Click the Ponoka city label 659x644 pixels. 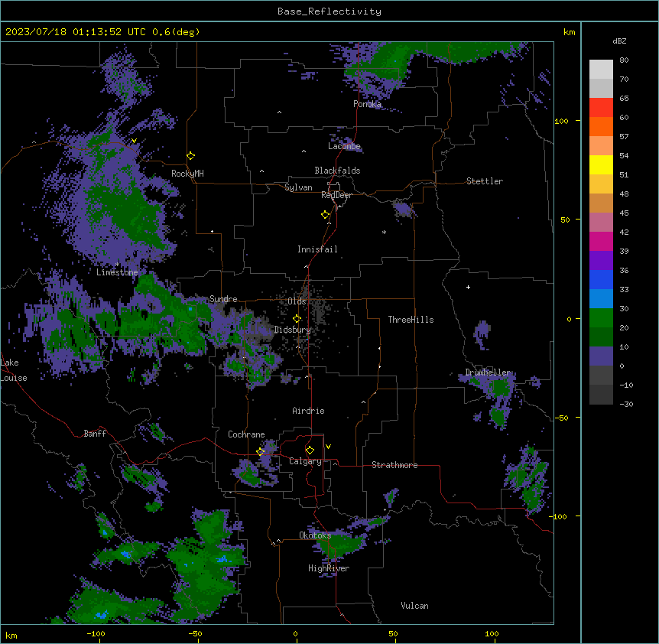point(367,104)
